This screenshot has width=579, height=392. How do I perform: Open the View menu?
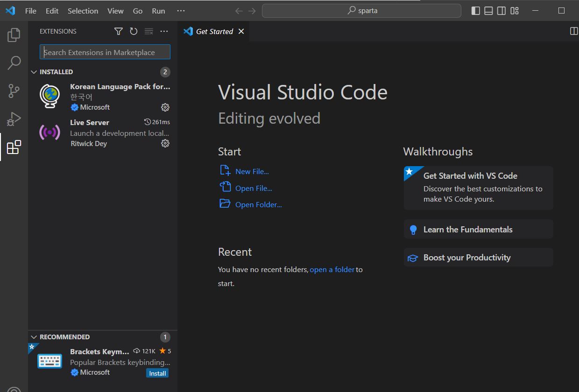click(115, 11)
